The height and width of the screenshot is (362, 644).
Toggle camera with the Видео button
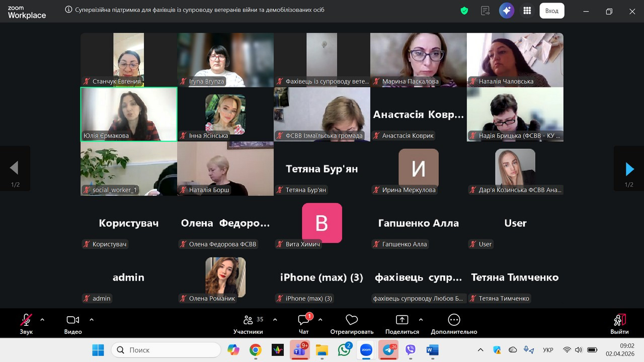pos(73,324)
